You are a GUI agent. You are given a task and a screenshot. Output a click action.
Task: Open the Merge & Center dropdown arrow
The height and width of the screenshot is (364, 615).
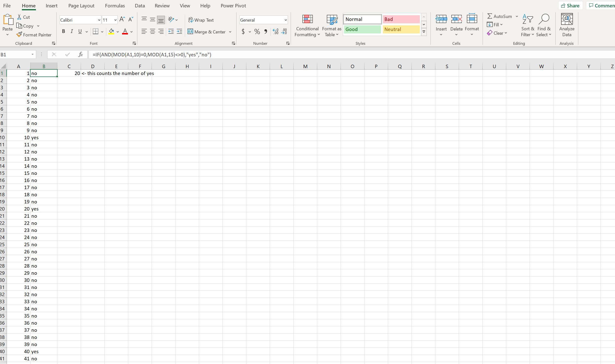(230, 32)
